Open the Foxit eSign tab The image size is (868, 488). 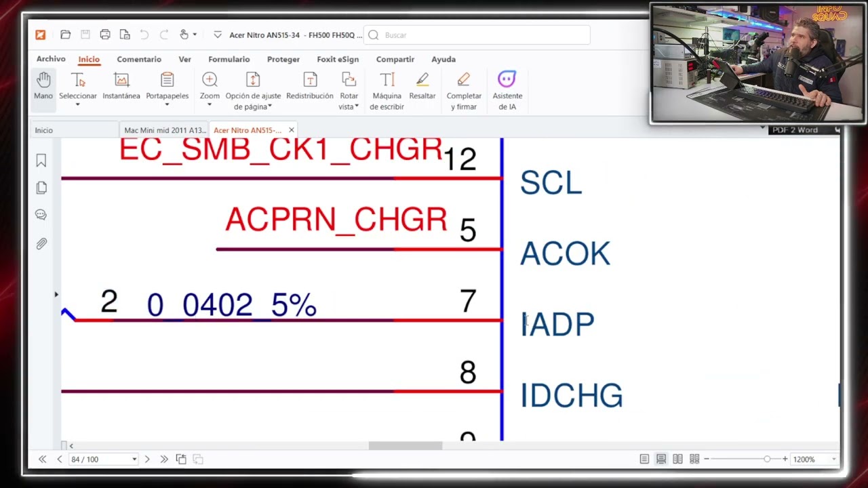pyautogui.click(x=338, y=59)
